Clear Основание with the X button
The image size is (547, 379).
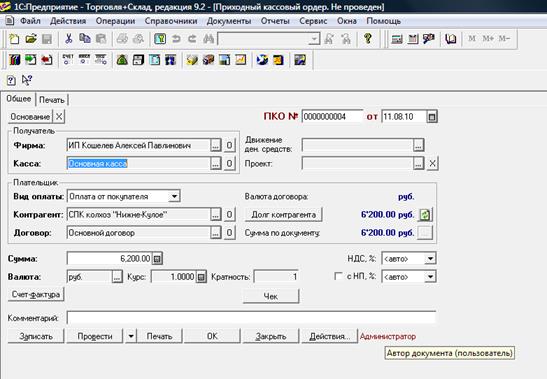(59, 117)
